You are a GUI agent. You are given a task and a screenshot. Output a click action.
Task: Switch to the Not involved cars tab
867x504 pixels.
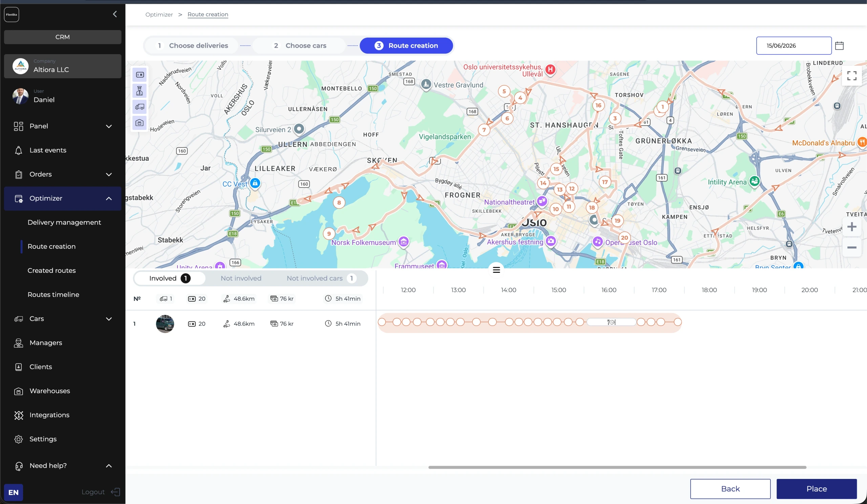pyautogui.click(x=321, y=278)
